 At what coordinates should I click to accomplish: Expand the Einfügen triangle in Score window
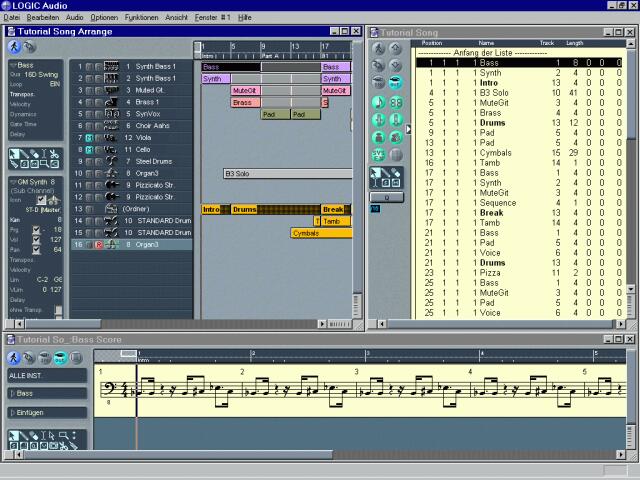(x=12, y=413)
